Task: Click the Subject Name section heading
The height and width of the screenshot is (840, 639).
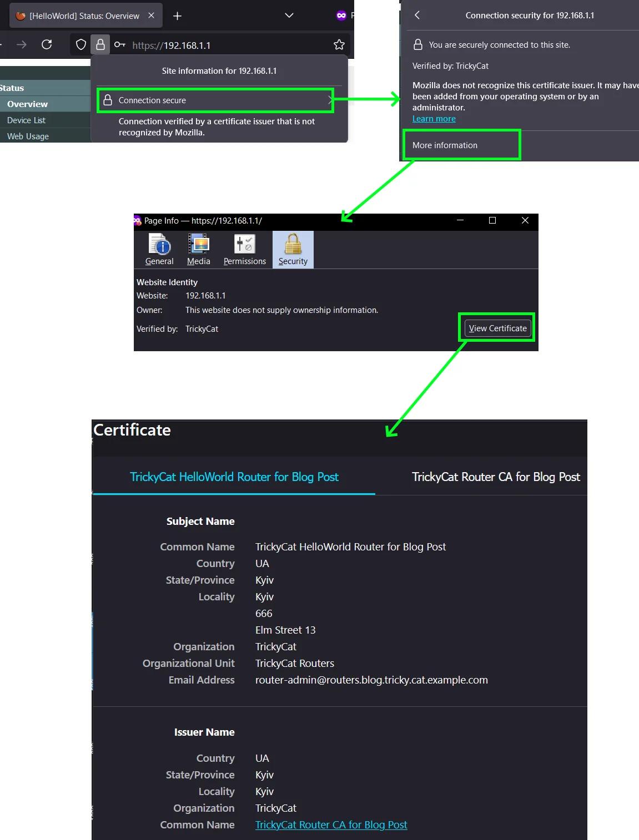Action: (200, 522)
